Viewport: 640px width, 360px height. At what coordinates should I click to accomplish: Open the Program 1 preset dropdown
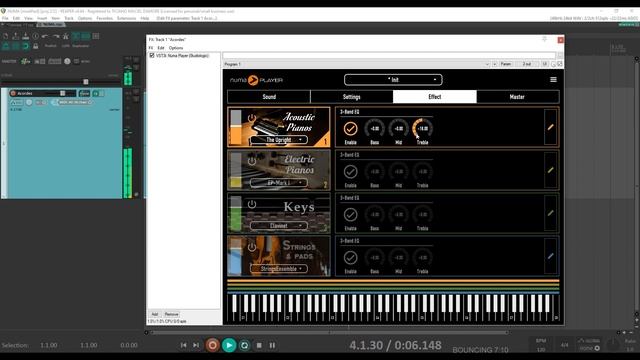tap(356, 64)
